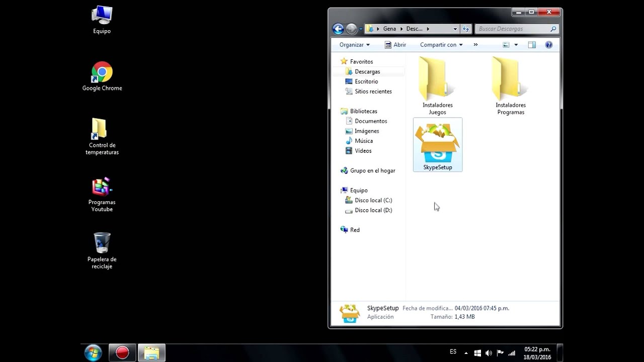Click the modification date in details pane
The width and height of the screenshot is (644, 362).
[x=482, y=308]
